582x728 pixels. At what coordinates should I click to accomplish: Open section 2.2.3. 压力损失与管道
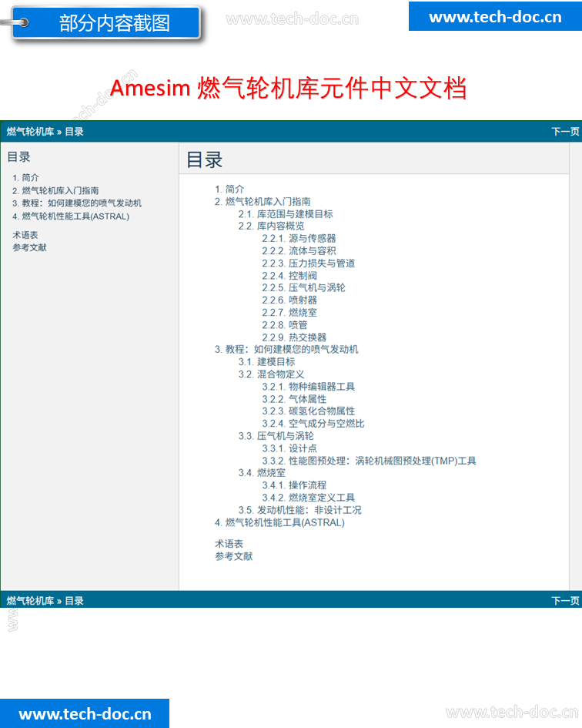click(308, 263)
